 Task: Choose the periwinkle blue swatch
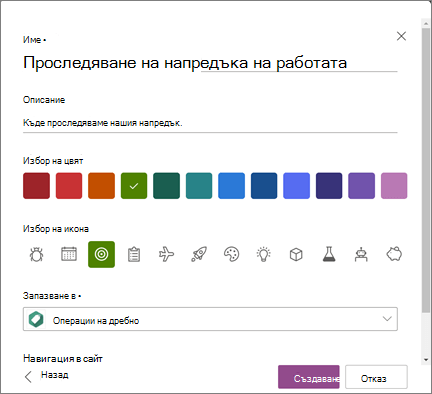coord(296,186)
